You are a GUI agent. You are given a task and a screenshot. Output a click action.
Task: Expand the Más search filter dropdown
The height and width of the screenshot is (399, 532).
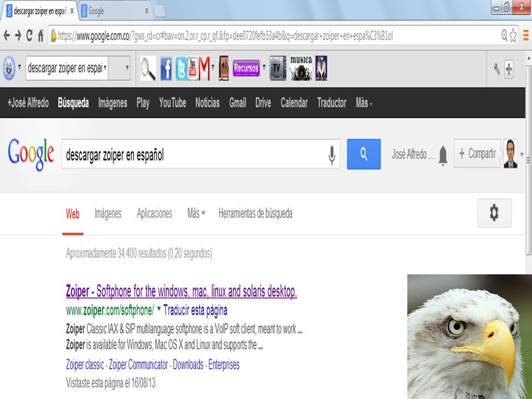pyautogui.click(x=196, y=213)
